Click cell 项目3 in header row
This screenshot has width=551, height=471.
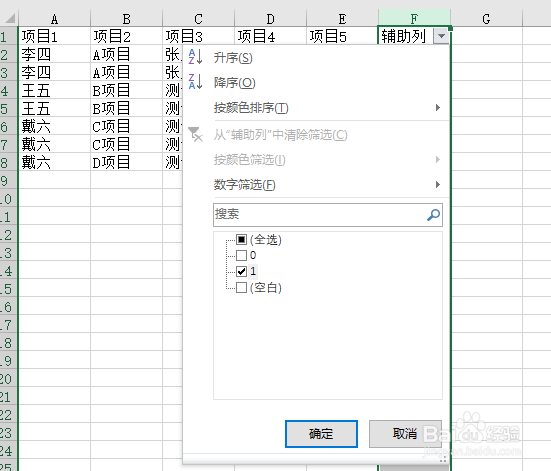[x=199, y=36]
